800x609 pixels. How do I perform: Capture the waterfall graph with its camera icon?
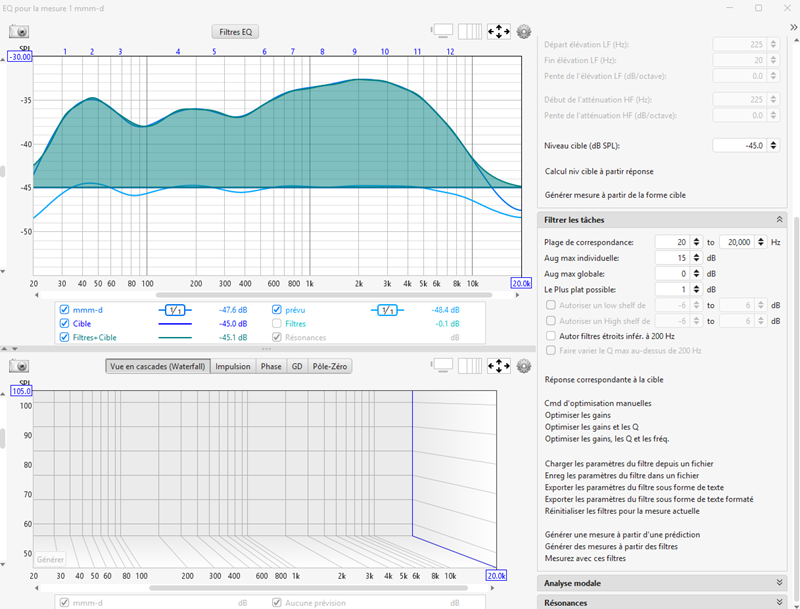19,366
